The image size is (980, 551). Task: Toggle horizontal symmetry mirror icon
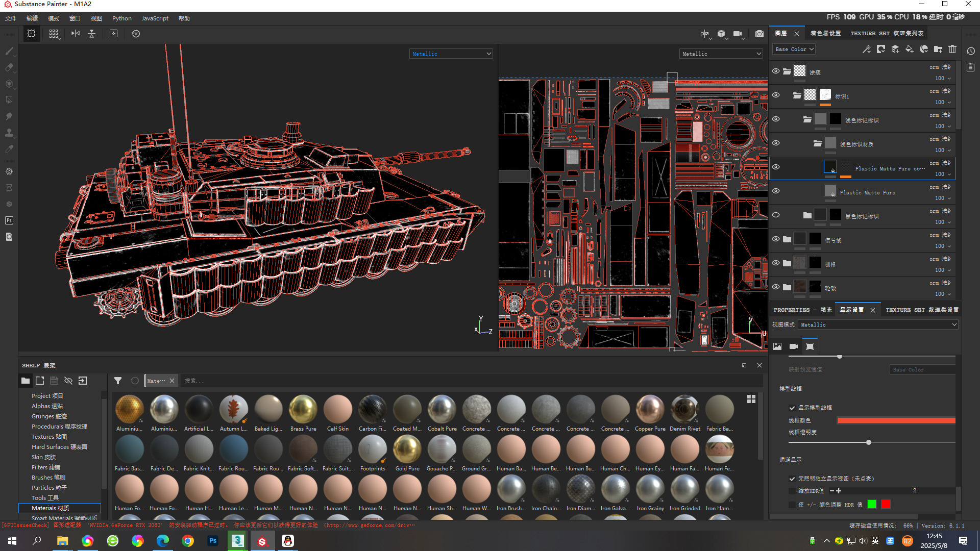(76, 34)
